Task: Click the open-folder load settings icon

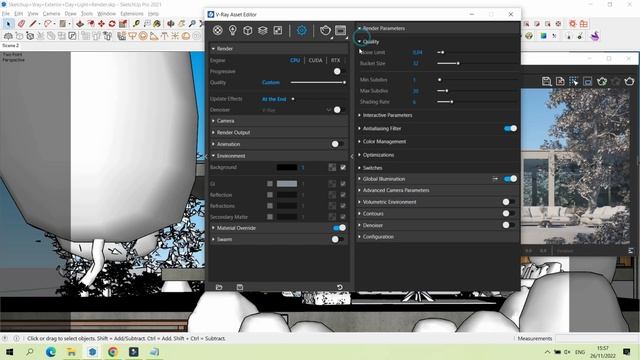Action: [x=219, y=287]
